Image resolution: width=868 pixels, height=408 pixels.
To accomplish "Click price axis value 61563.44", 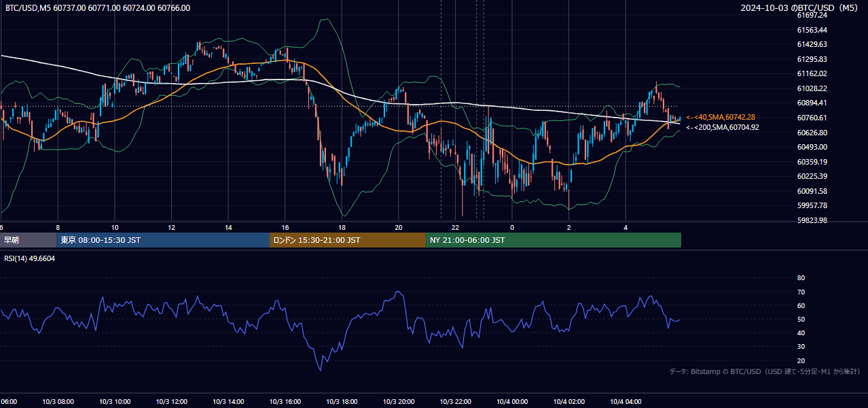I will (x=812, y=30).
